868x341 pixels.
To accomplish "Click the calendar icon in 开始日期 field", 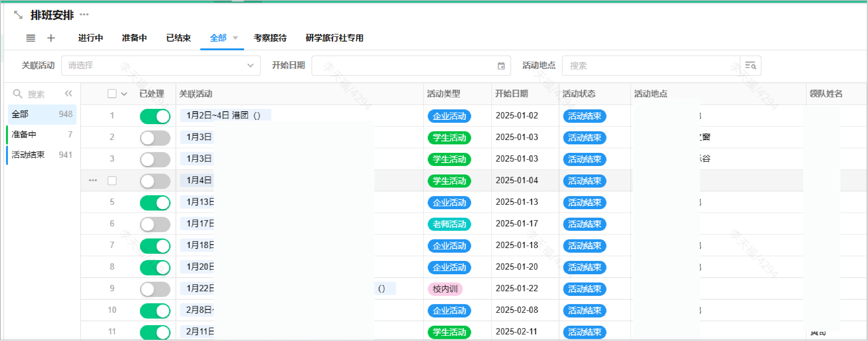I will pyautogui.click(x=501, y=66).
